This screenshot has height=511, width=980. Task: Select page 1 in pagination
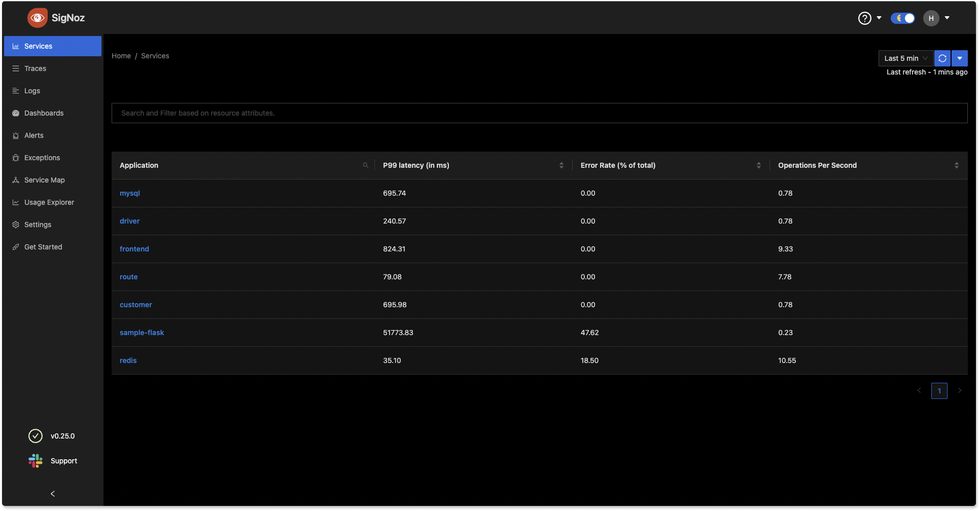(x=939, y=391)
